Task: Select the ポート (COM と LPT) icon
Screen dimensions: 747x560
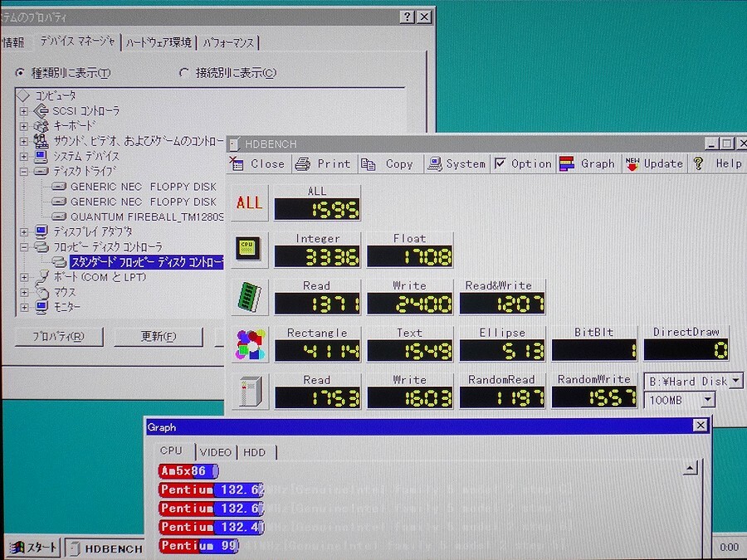Action: [42, 277]
